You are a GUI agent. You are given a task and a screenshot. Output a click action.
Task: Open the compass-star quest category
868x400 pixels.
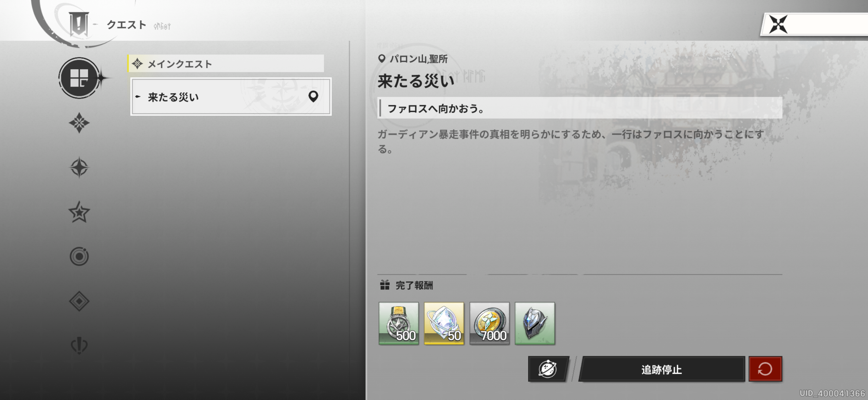tap(79, 167)
